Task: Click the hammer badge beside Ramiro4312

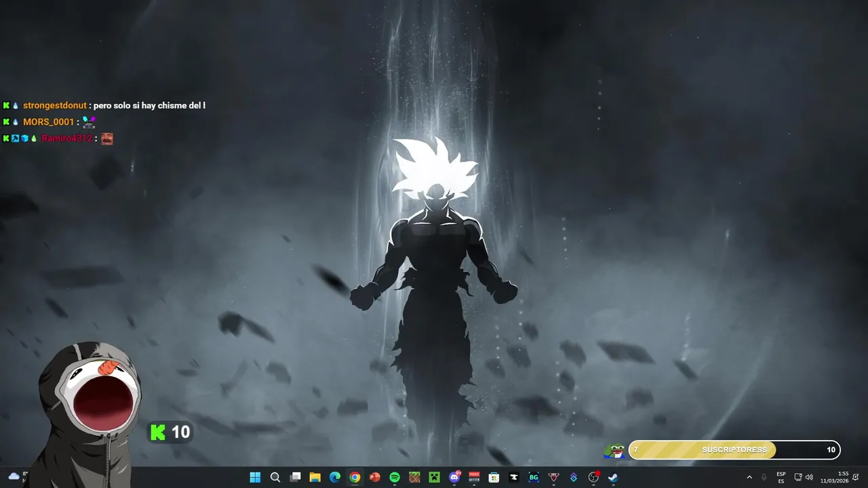Action: 15,138
